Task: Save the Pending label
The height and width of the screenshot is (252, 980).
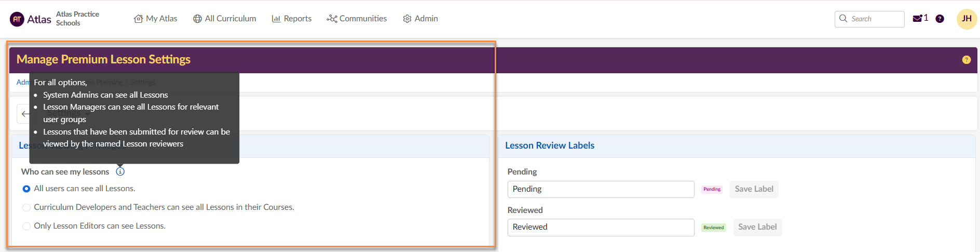Action: pos(754,189)
